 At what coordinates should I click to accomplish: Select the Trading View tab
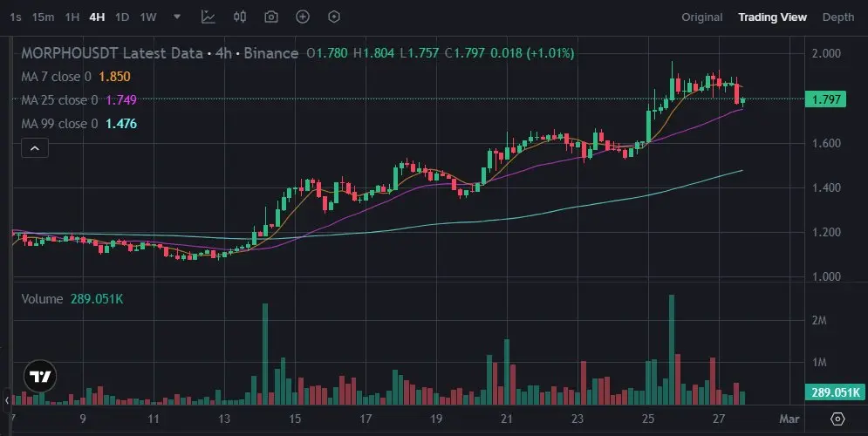772,17
